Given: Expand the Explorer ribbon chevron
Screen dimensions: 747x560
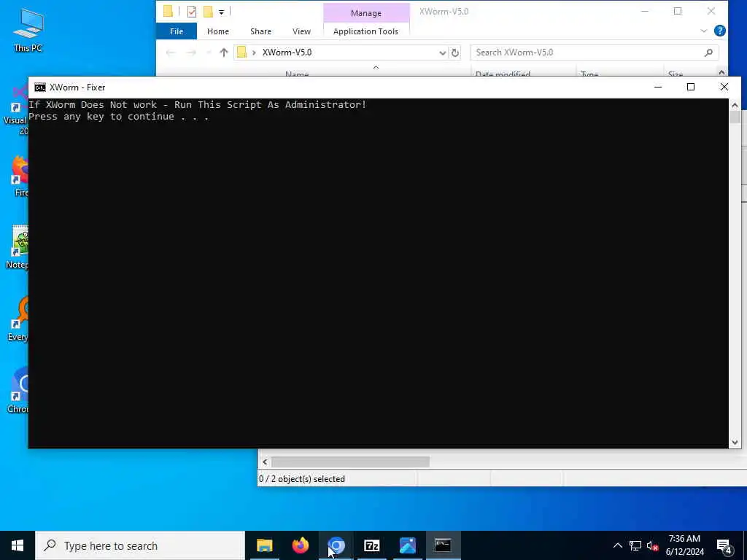Looking at the screenshot, I should [704, 31].
